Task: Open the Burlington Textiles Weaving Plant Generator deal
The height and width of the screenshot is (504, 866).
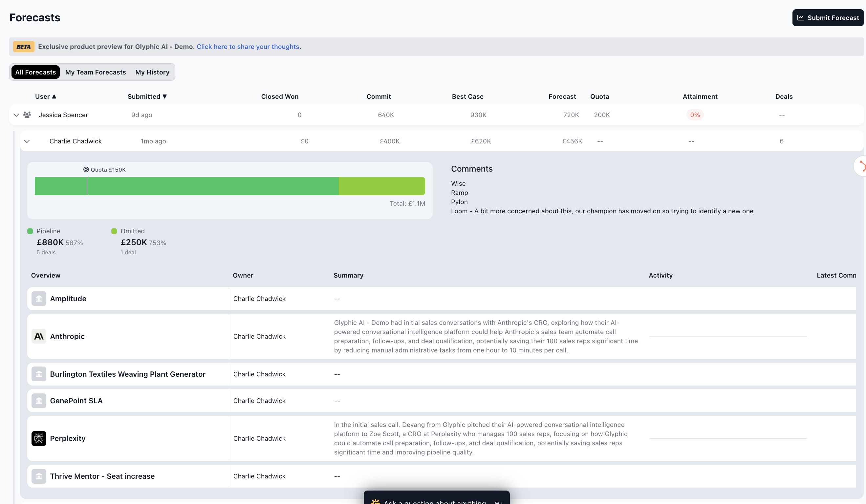Action: point(128,374)
